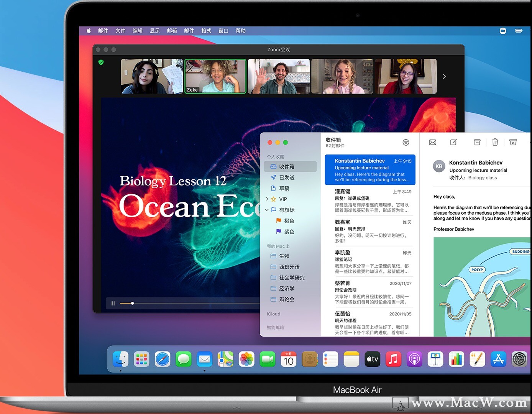Select the 橙色 orange flag mailbox
Screen dimensions: 532x414
coord(290,221)
